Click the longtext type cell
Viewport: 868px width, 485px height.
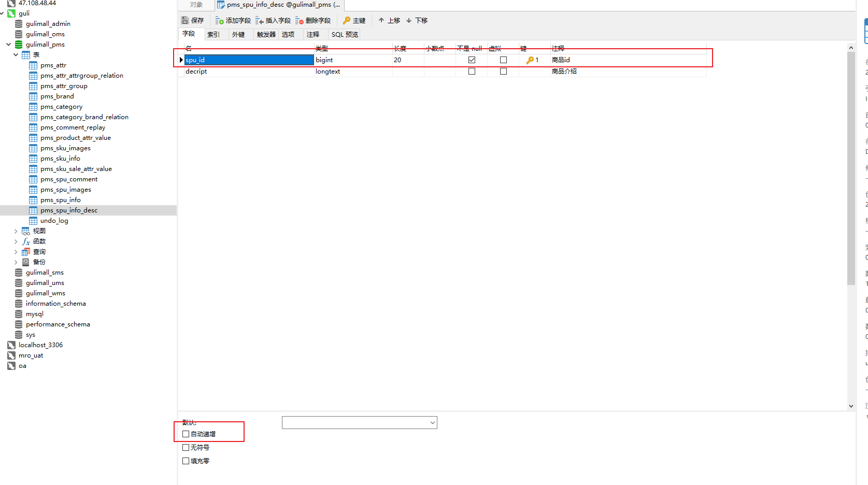(x=353, y=72)
